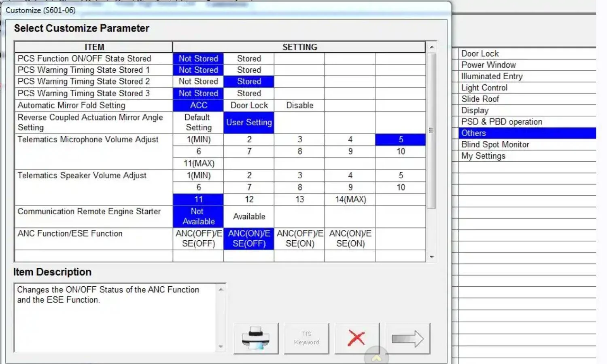The width and height of the screenshot is (607, 364).
Task: Set PCS Function ON/OFF State to Stored
Action: pyautogui.click(x=249, y=59)
